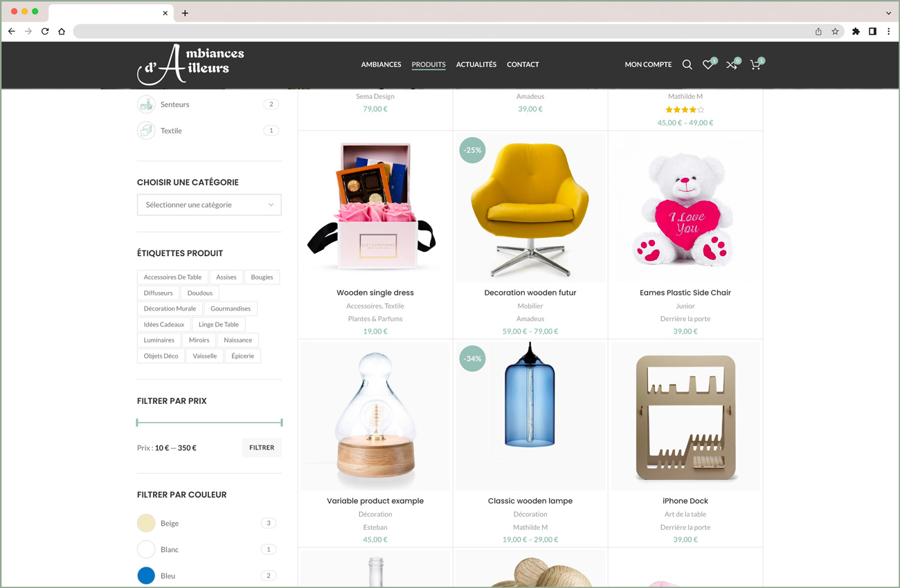This screenshot has height=588, width=900.
Task: Open the browser extensions puzzle icon
Action: 856,31
